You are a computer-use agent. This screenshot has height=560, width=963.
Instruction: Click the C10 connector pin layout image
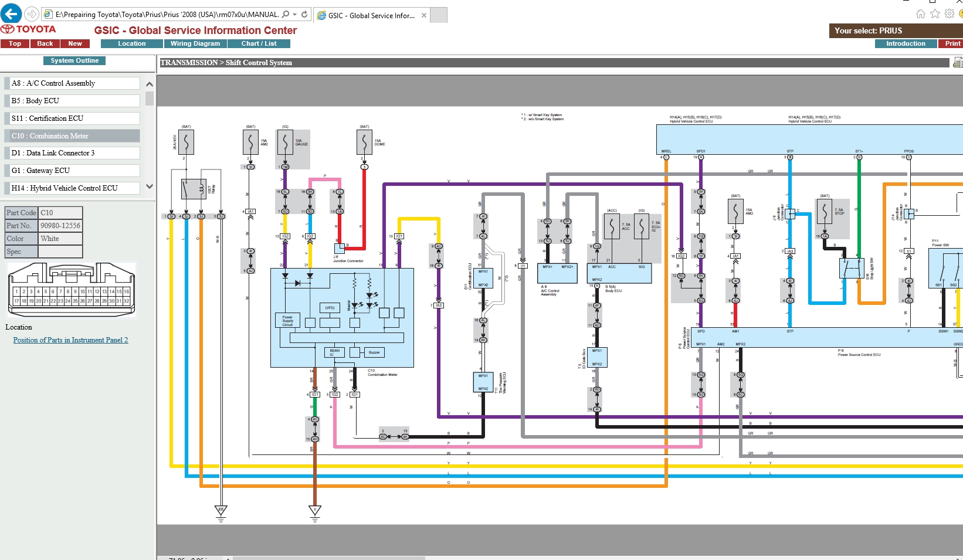(72, 290)
